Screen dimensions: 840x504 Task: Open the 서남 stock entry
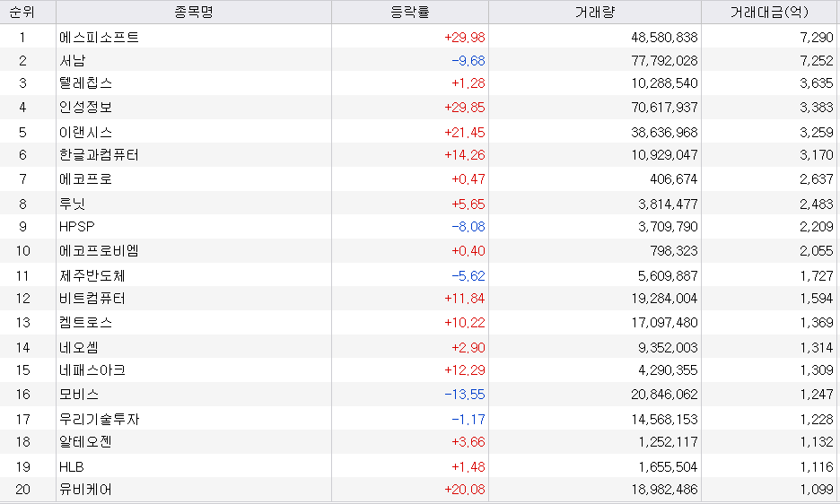click(73, 60)
